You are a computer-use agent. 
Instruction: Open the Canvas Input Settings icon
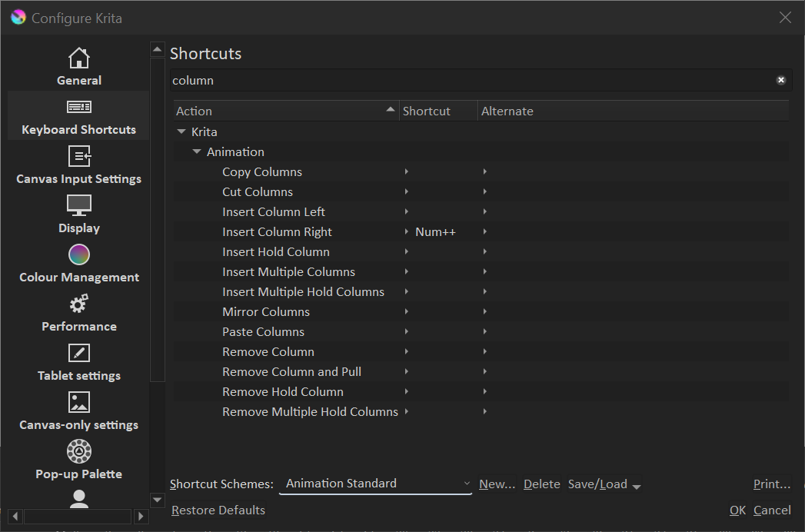79,156
